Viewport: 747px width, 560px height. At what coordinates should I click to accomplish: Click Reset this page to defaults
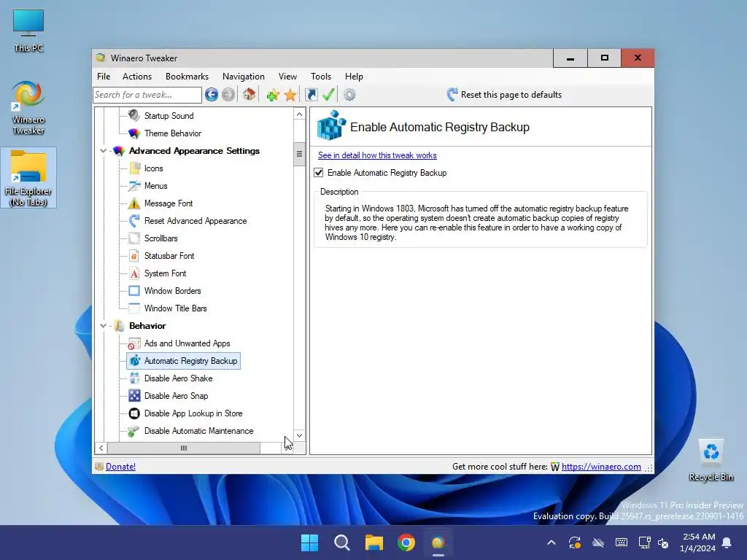(504, 95)
